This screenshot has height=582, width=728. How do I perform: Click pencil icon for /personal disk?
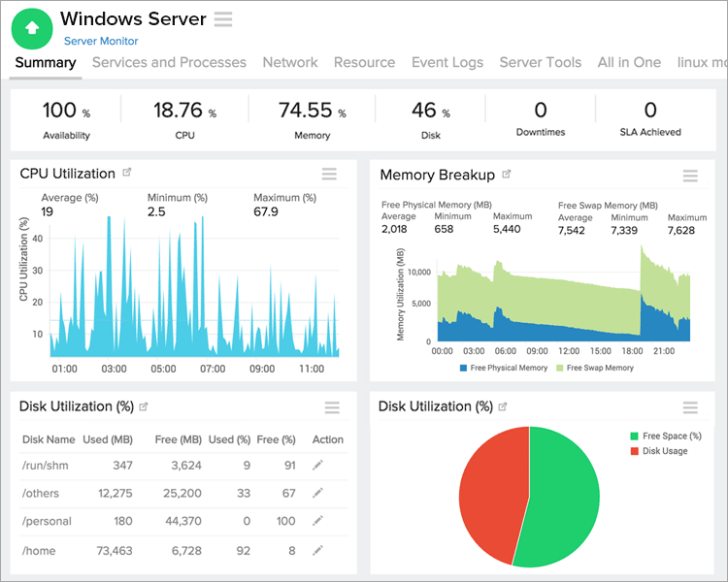317,522
